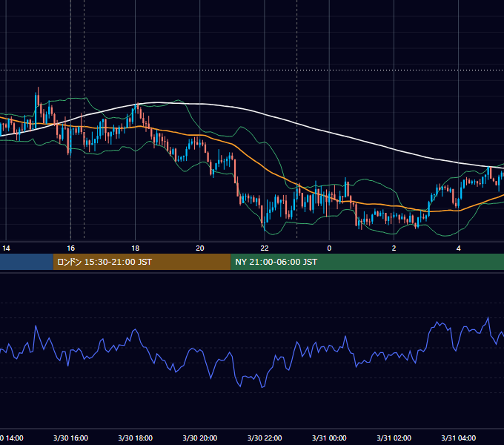Click hour label 4 on price chart axis
Viewport: 504px width, 445px height.
(458, 248)
